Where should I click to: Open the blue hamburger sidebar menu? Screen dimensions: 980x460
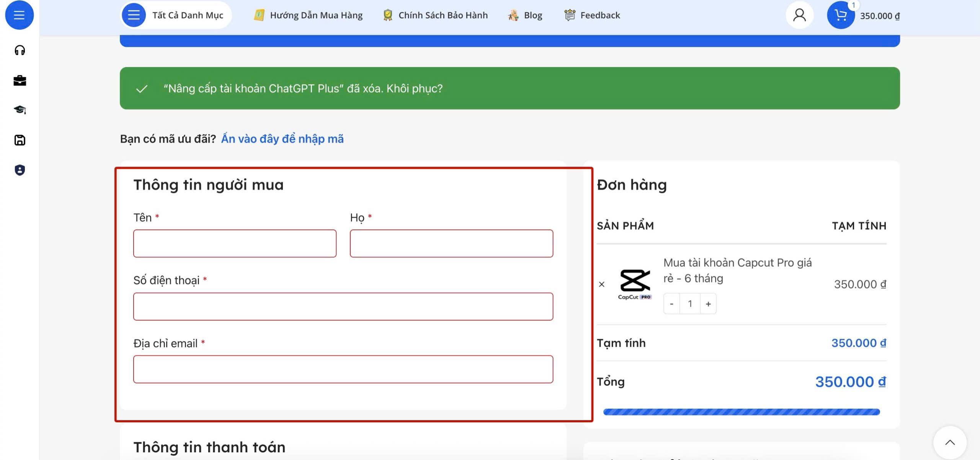[x=19, y=15]
